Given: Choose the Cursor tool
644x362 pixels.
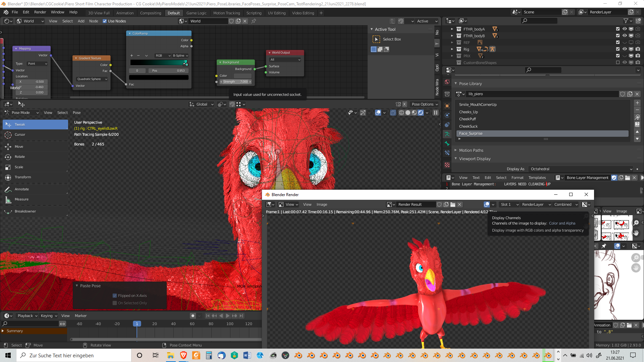Looking at the screenshot, I should pyautogui.click(x=20, y=135).
